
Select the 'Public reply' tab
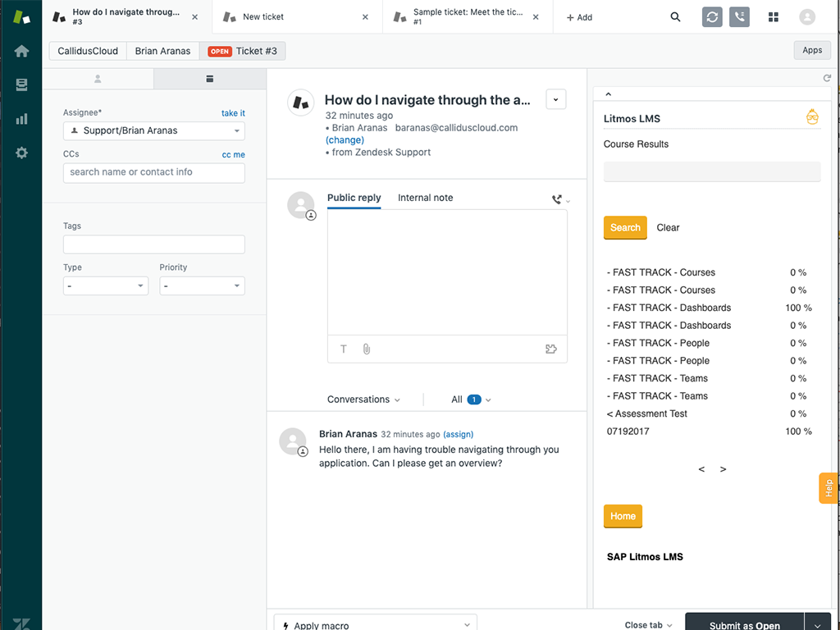coord(354,198)
